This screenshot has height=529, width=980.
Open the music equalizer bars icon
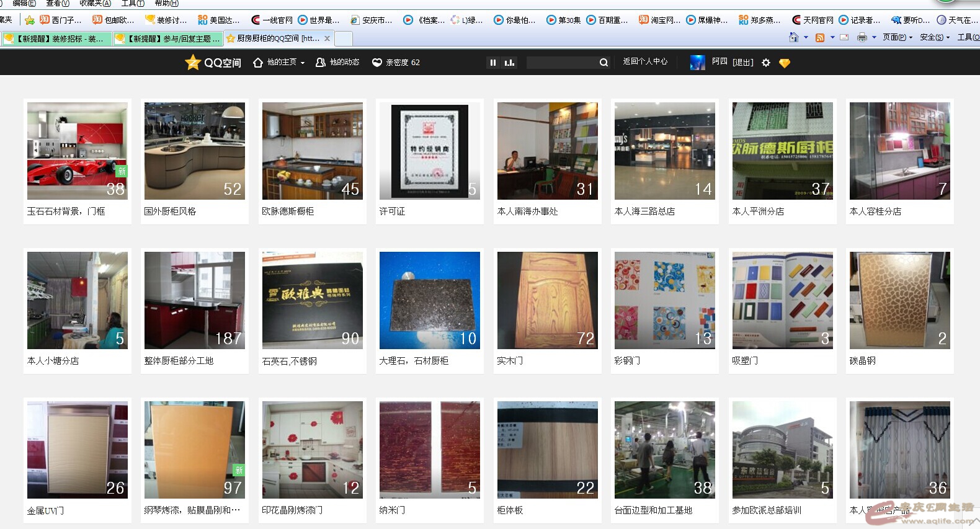point(509,63)
